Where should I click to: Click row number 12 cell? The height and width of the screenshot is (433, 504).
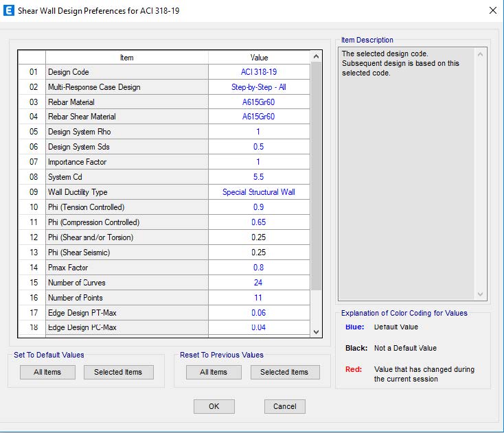(32, 237)
